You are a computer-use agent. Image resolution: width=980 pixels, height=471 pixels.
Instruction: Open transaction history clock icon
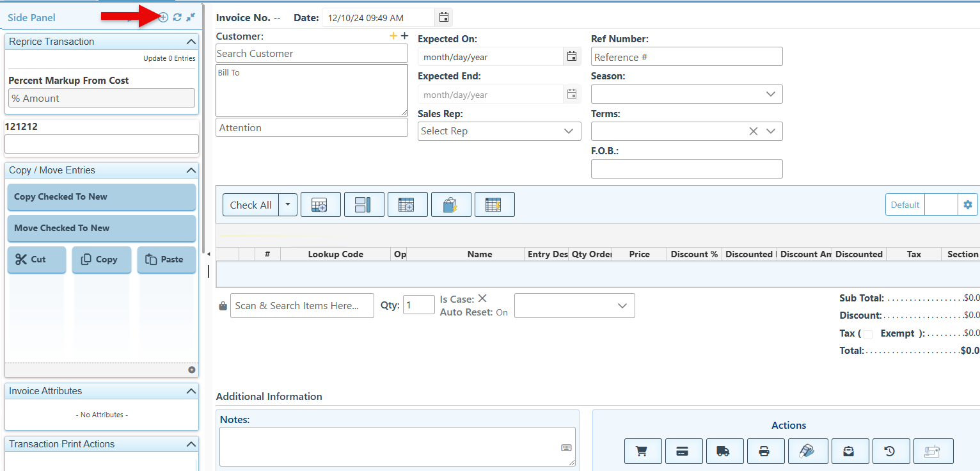890,451
